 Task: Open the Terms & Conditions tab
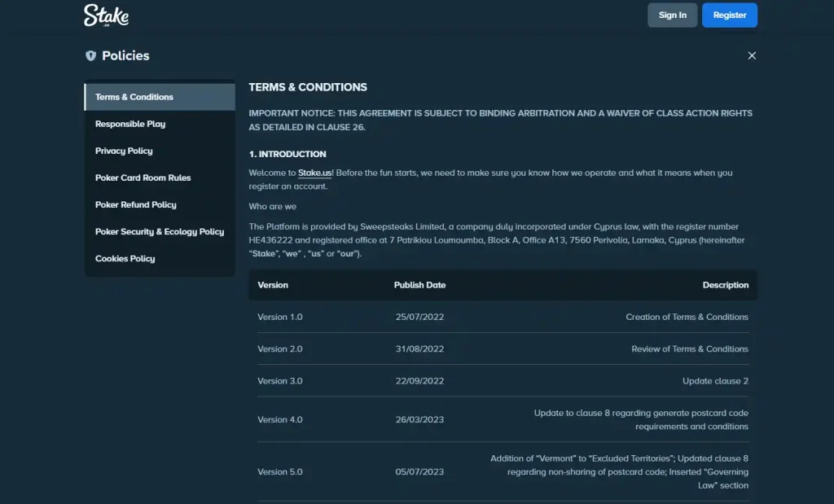point(160,97)
